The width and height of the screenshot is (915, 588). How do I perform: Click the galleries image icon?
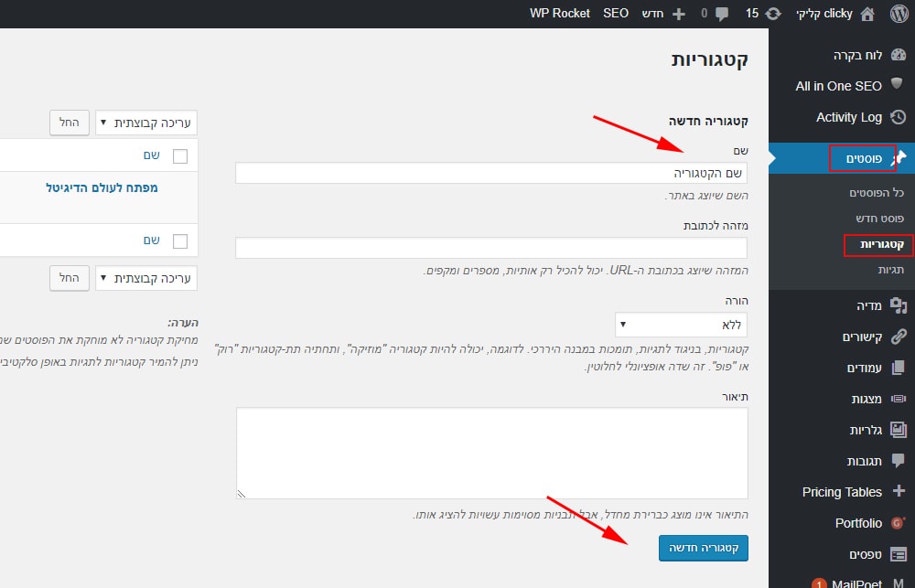[899, 430]
